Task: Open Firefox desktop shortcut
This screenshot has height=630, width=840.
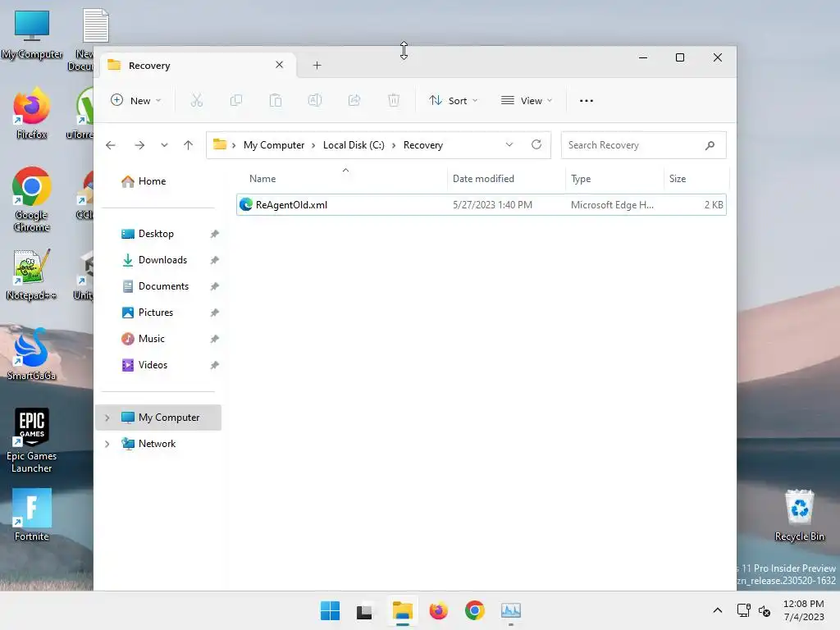Action: (x=32, y=113)
